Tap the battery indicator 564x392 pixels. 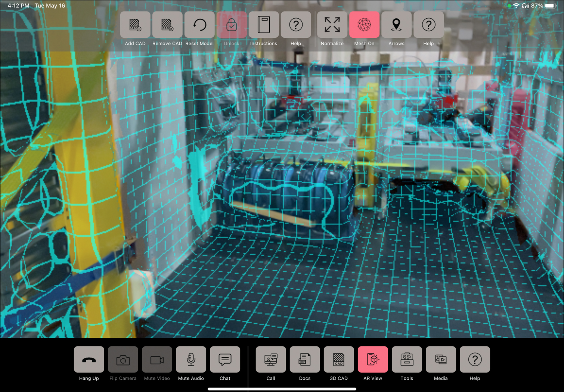point(549,6)
